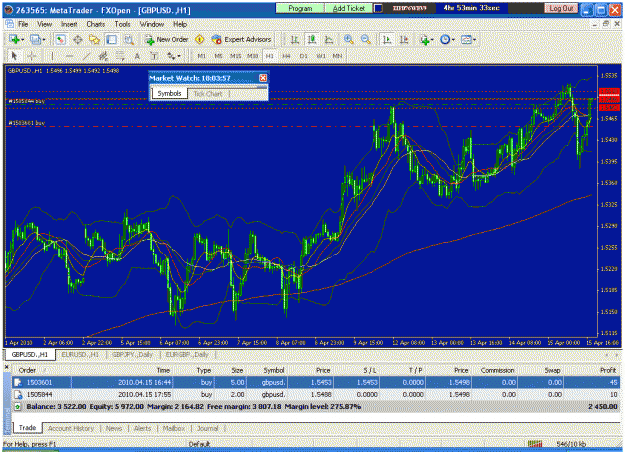
Task: Toggle the checkbox beside Add Ticket
Action: (378, 8)
